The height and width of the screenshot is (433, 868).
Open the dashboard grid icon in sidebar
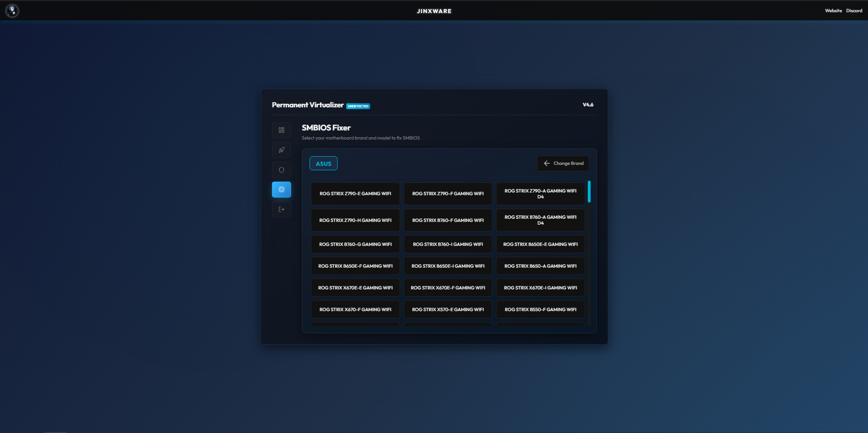[281, 130]
